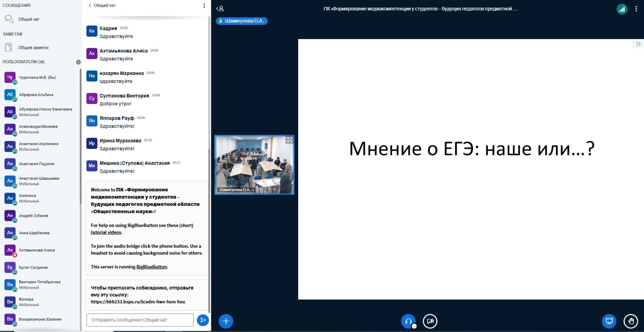Click the presentation screen button

609,321
